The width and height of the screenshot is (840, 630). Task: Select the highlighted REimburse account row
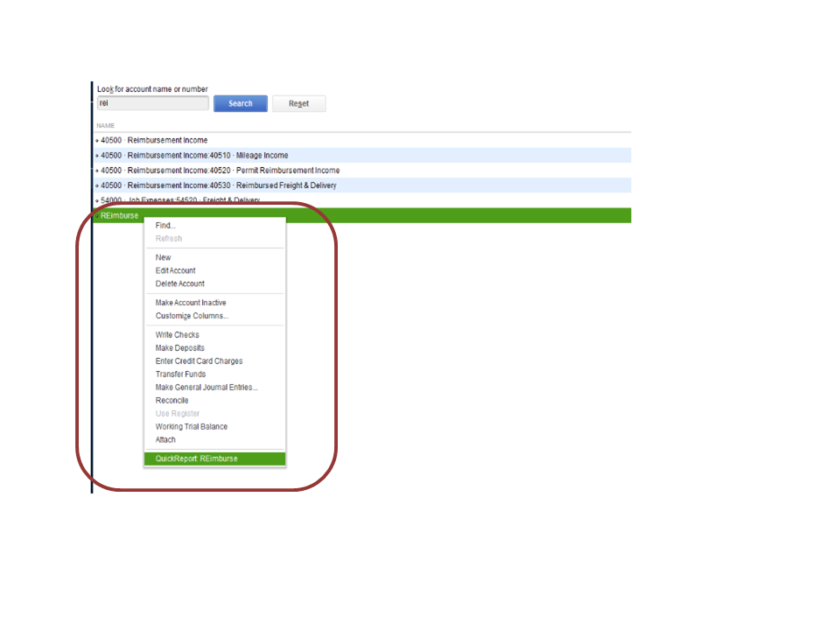click(x=362, y=215)
